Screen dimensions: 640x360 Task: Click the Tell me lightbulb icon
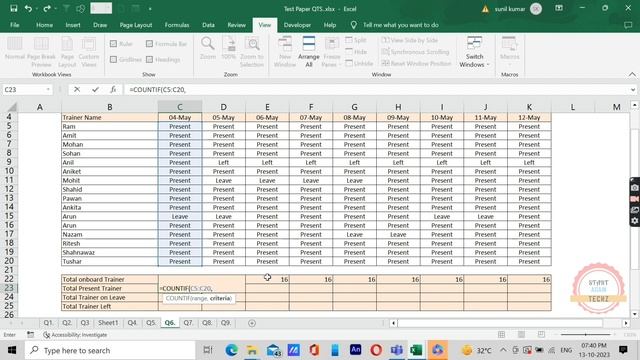pos(353,25)
